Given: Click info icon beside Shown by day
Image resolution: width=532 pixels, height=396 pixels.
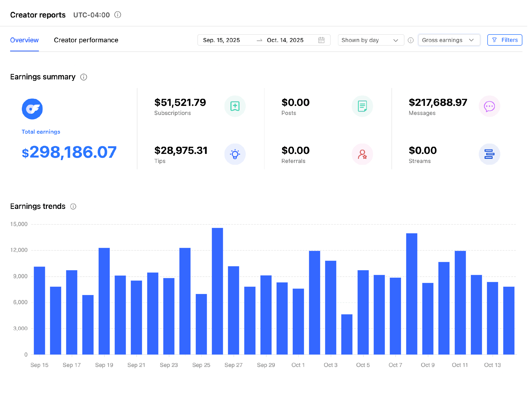Looking at the screenshot, I should pos(411,40).
